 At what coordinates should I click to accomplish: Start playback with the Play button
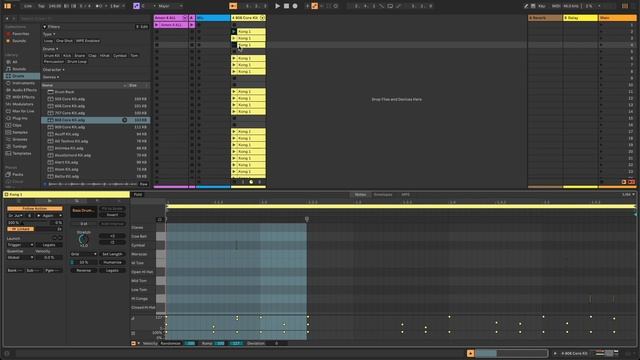(x=277, y=6)
